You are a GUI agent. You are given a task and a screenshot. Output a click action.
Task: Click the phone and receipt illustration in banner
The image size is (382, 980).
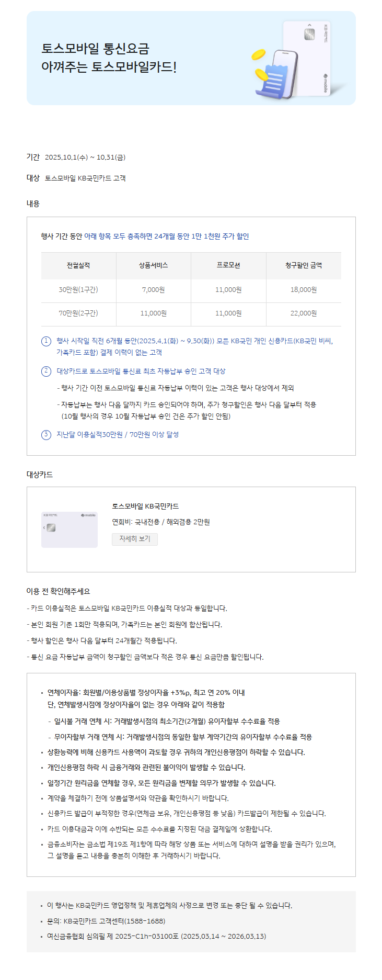coord(277,74)
